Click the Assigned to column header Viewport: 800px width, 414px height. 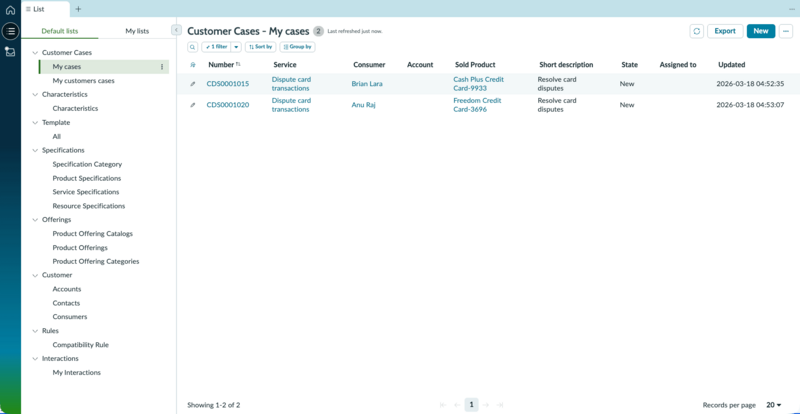678,65
